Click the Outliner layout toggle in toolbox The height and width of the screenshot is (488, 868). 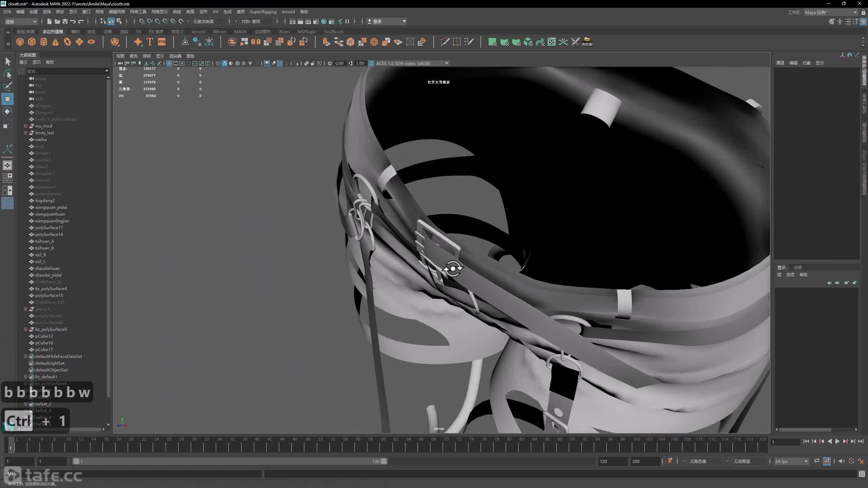coord(7,203)
